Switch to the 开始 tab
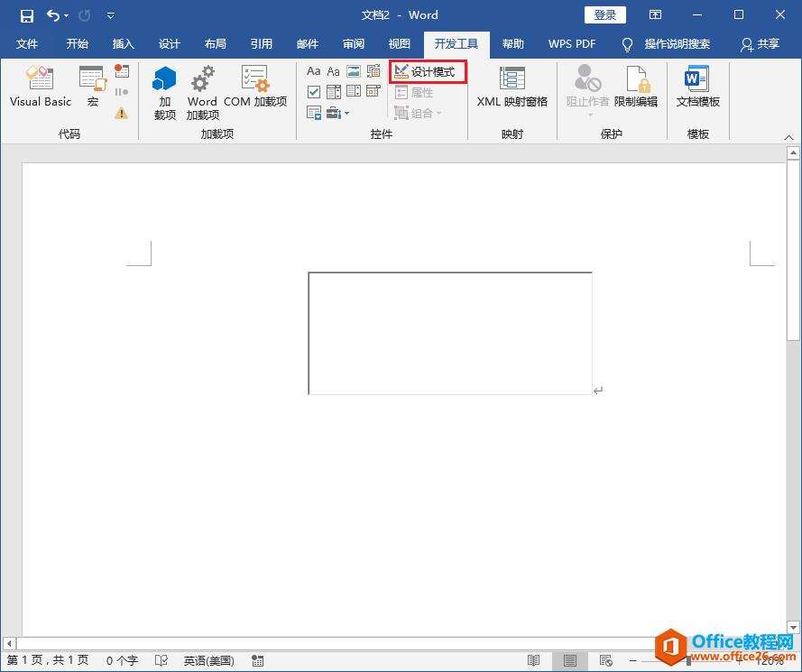Viewport: 802px width, 672px height. [78, 44]
